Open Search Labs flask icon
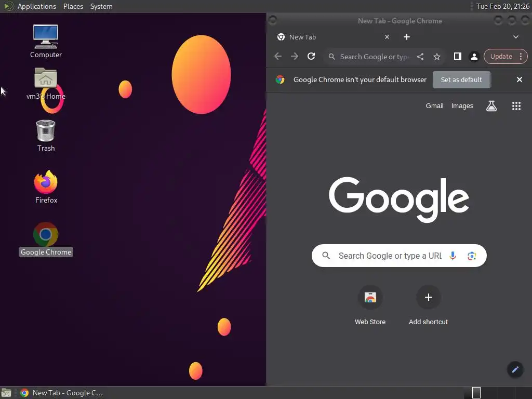This screenshot has height=399, width=532. coord(491,106)
